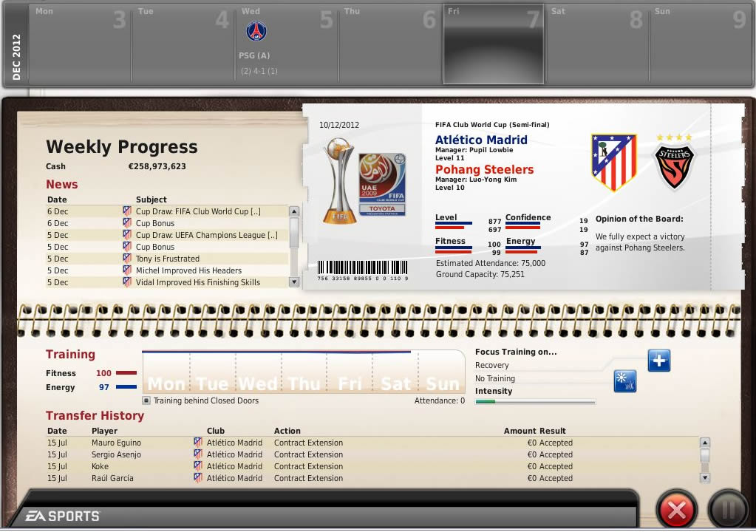The image size is (756, 532).
Task: Click the EA Sports logo
Action: [x=63, y=516]
